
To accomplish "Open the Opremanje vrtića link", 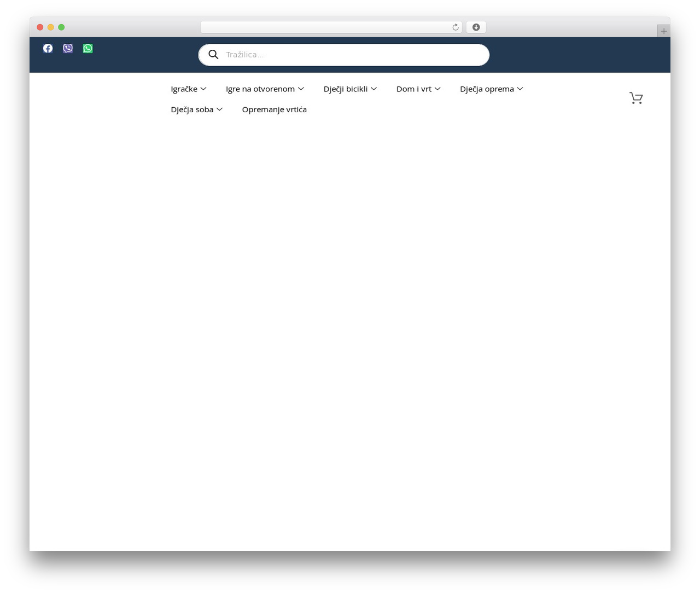I will pyautogui.click(x=275, y=109).
